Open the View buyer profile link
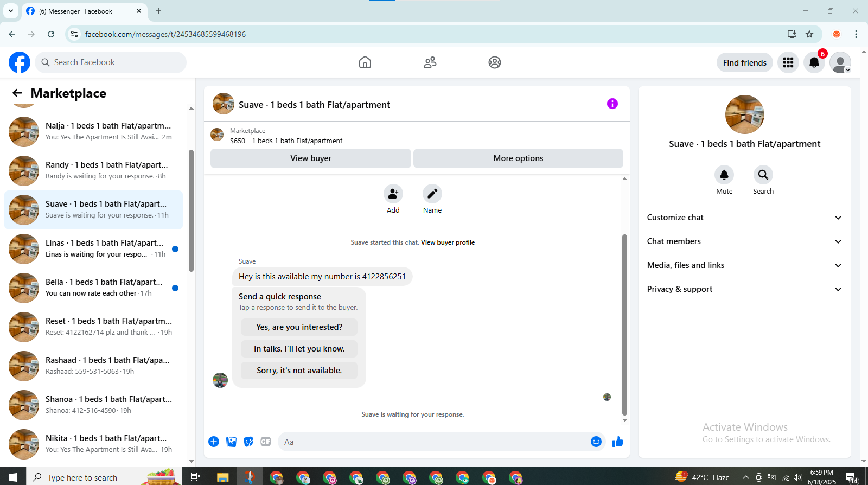This screenshot has height=485, width=868. [x=448, y=242]
